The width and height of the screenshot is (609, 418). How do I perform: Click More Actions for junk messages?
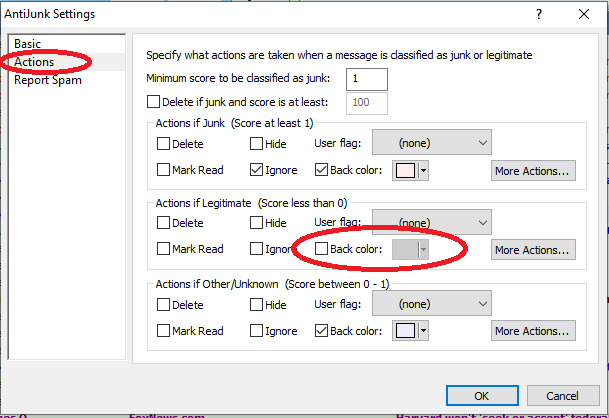pos(533,171)
